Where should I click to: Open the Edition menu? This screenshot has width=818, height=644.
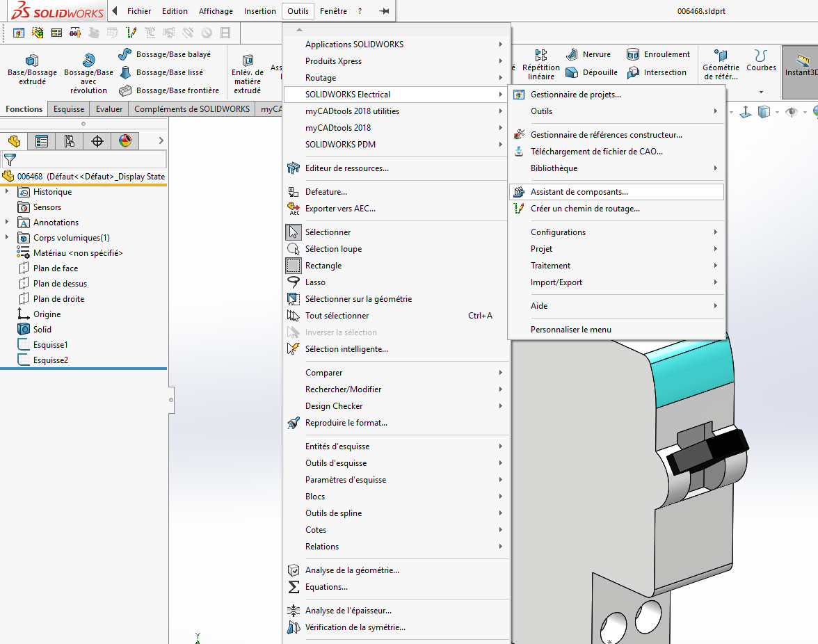(175, 11)
